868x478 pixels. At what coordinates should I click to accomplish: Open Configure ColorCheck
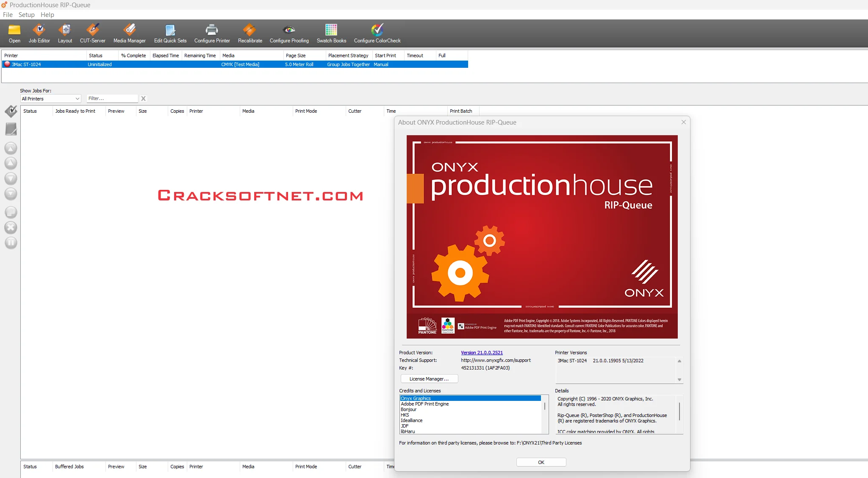(x=377, y=33)
